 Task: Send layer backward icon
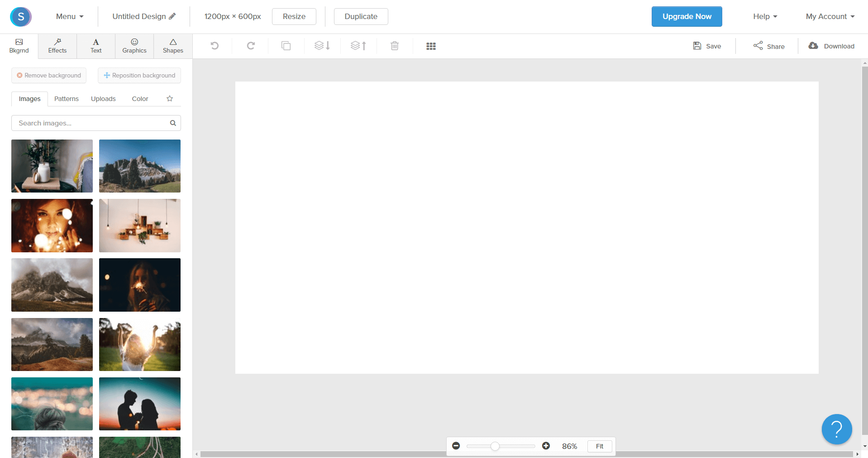pyautogui.click(x=322, y=46)
